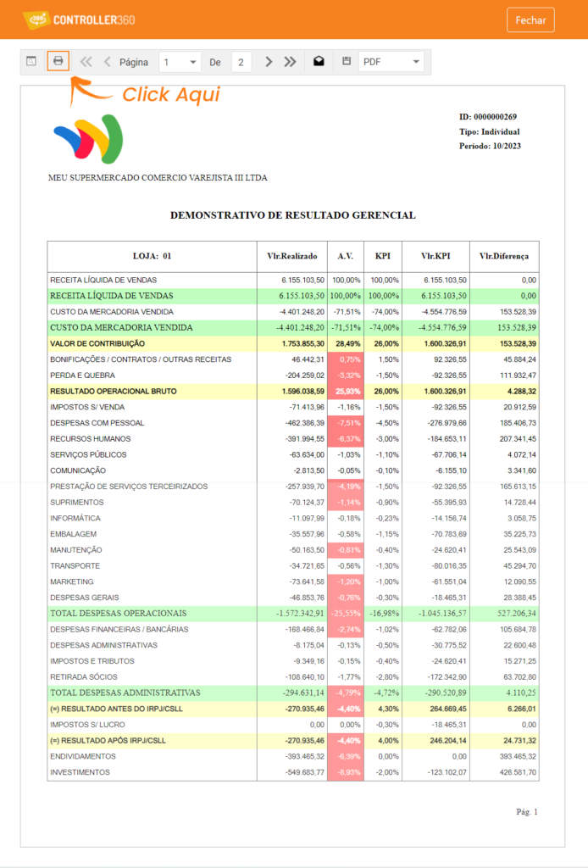
Task: Click the Fechar button
Action: pos(530,20)
